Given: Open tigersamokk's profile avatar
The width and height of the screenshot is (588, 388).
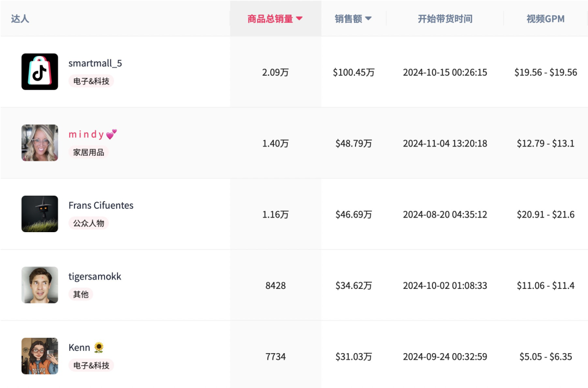Looking at the screenshot, I should tap(40, 285).
